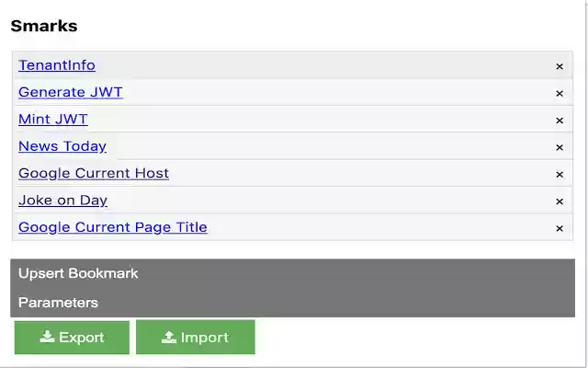
Task: Open the News Today bookmark link
Action: point(62,146)
